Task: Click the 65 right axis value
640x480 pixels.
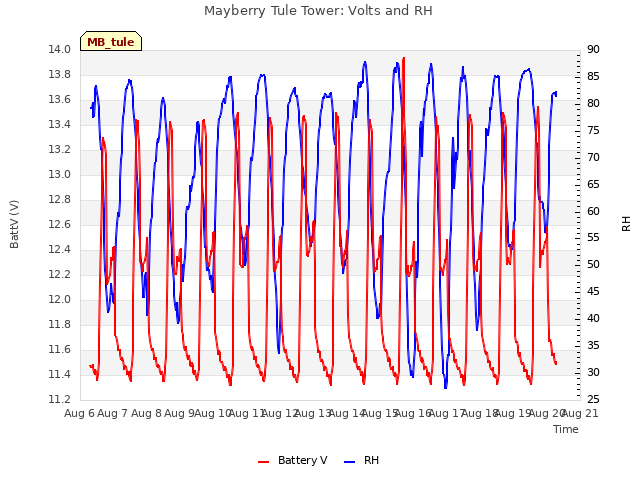Action: tap(593, 184)
